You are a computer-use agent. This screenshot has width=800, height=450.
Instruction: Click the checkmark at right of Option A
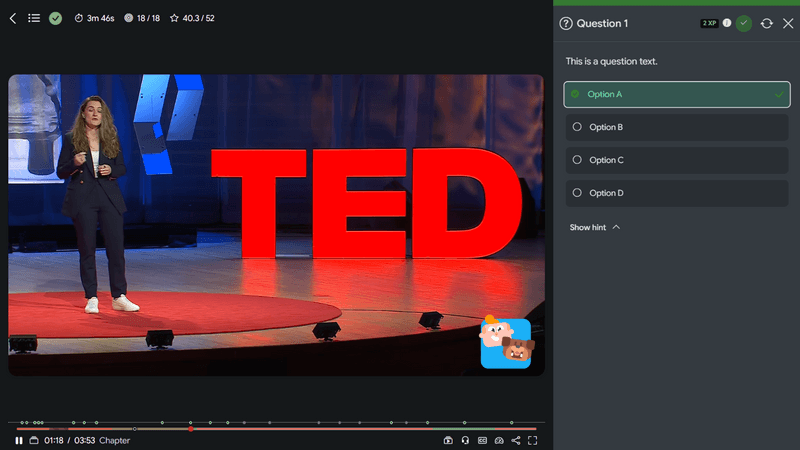tap(779, 94)
